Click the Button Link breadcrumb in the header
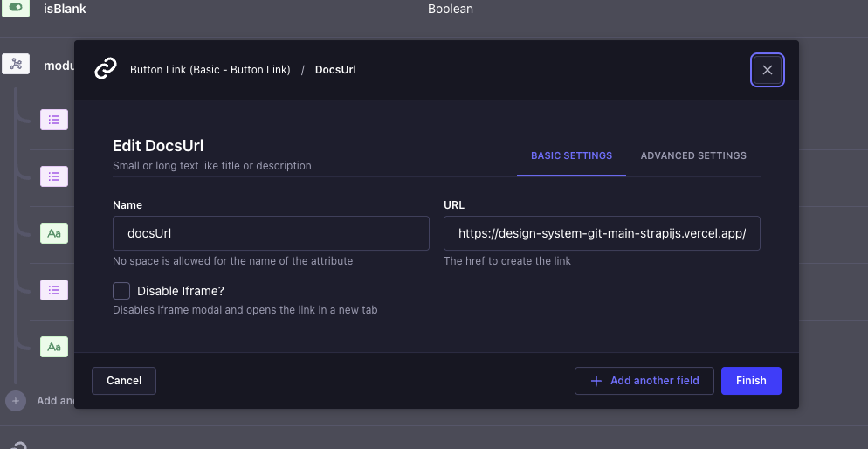The width and height of the screenshot is (868, 449). [210, 70]
